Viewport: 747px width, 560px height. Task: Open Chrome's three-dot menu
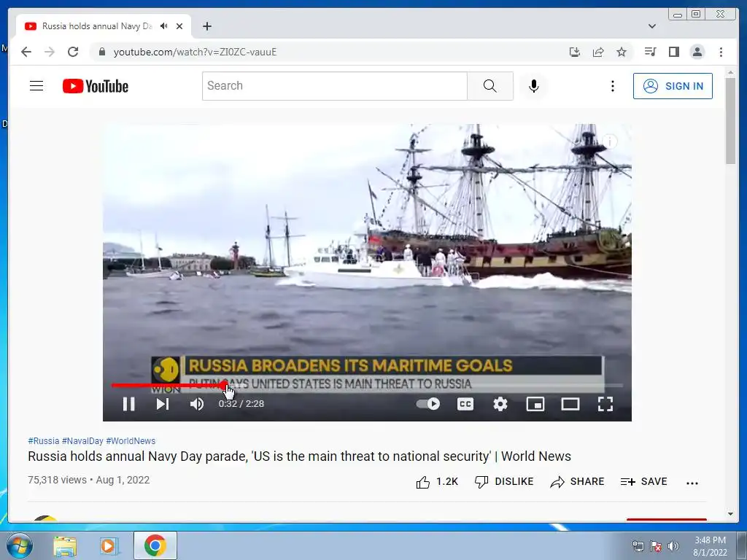click(x=721, y=52)
